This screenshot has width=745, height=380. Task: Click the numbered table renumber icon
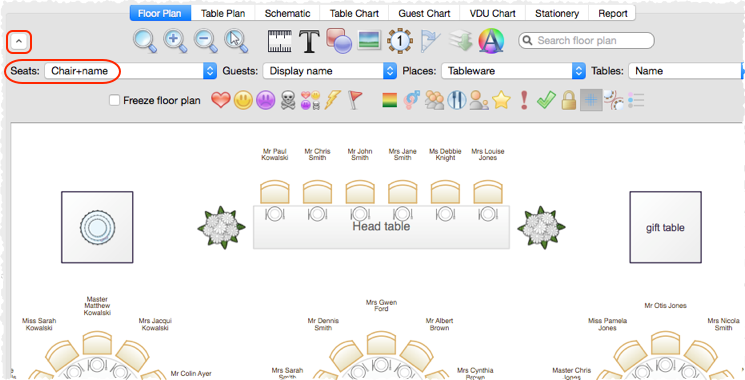[400, 41]
